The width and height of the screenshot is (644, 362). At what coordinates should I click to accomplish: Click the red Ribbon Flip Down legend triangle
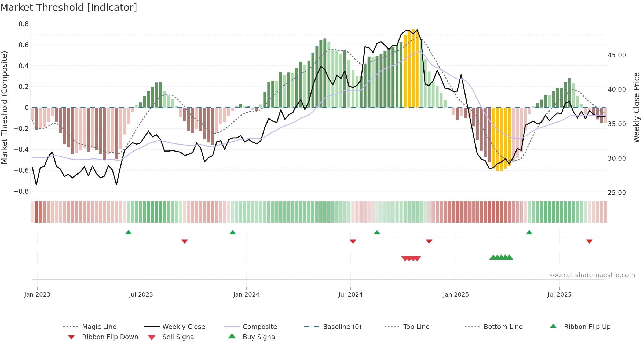coord(71,337)
